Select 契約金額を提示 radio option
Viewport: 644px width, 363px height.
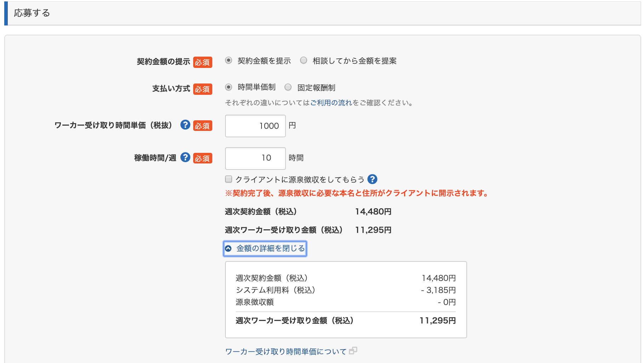pos(229,60)
